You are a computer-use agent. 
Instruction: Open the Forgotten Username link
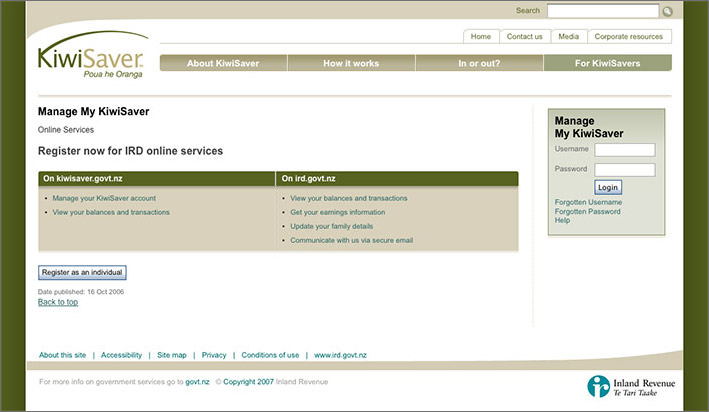tap(588, 202)
